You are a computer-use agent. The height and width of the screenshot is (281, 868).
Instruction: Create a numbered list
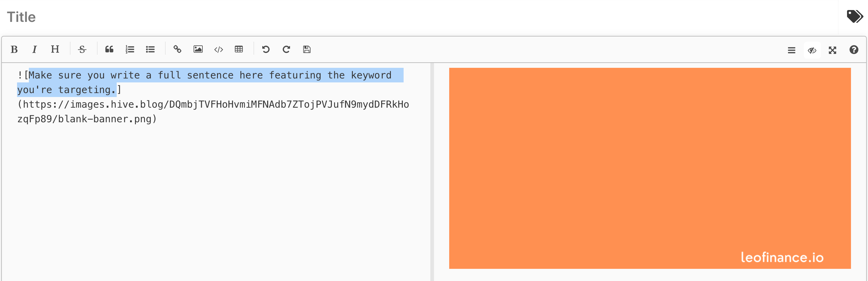130,50
